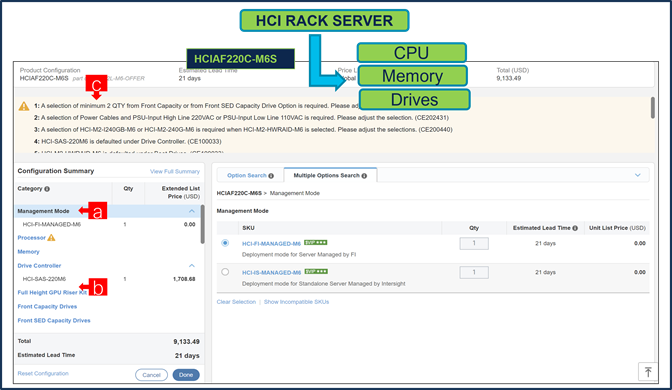Viewport: 672px width, 390px height.
Task: Click HCI-SAS-220M6 in the summary list
Action: coord(44,279)
